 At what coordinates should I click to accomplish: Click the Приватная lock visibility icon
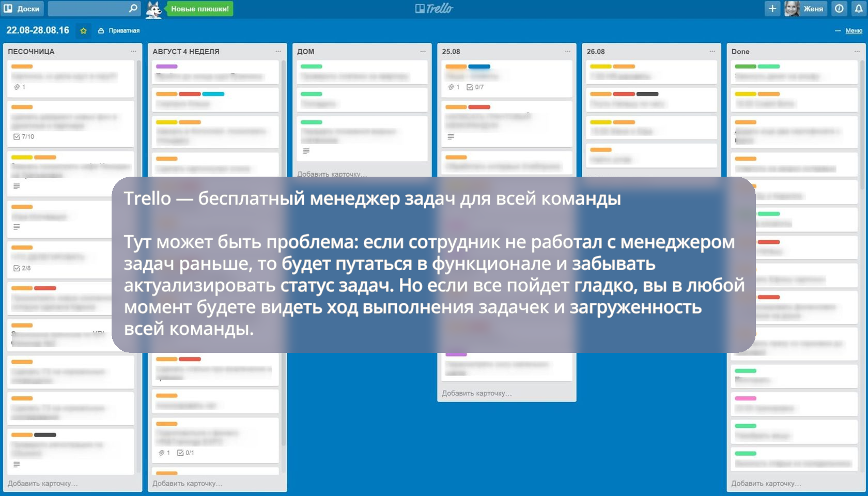click(101, 31)
